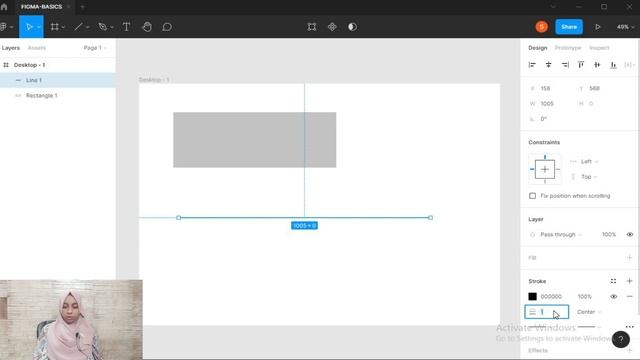
Task: Click the orange user avatar
Action: pos(542,27)
